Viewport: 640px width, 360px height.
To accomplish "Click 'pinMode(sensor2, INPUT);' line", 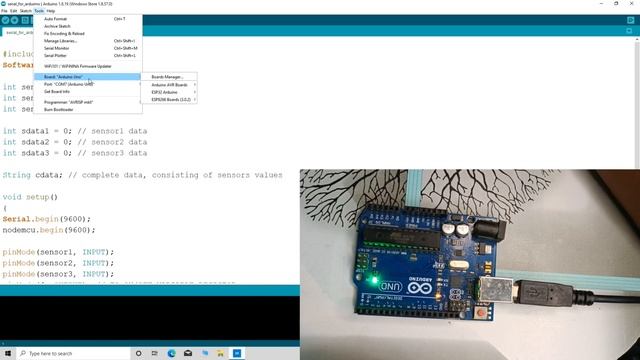I will tap(58, 263).
